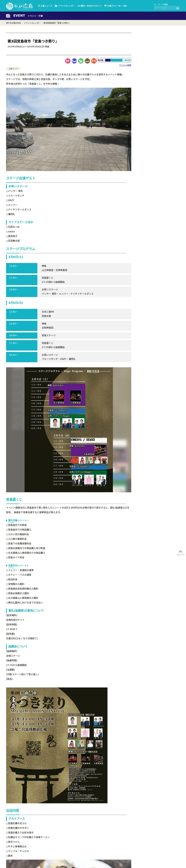The width and height of the screenshot is (186, 868).
Task: Click the 16:00～ 音楽ステージ row
Action: coord(69,336)
